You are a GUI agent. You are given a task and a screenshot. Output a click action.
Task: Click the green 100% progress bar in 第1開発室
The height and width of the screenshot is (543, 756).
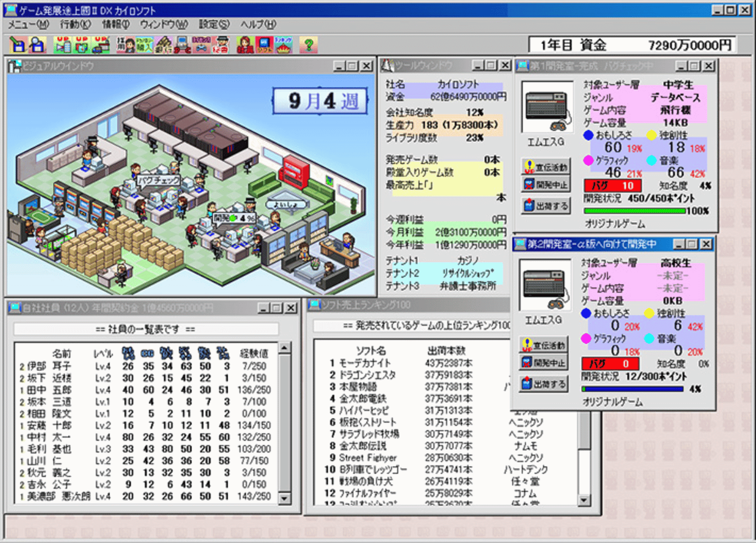(x=634, y=211)
